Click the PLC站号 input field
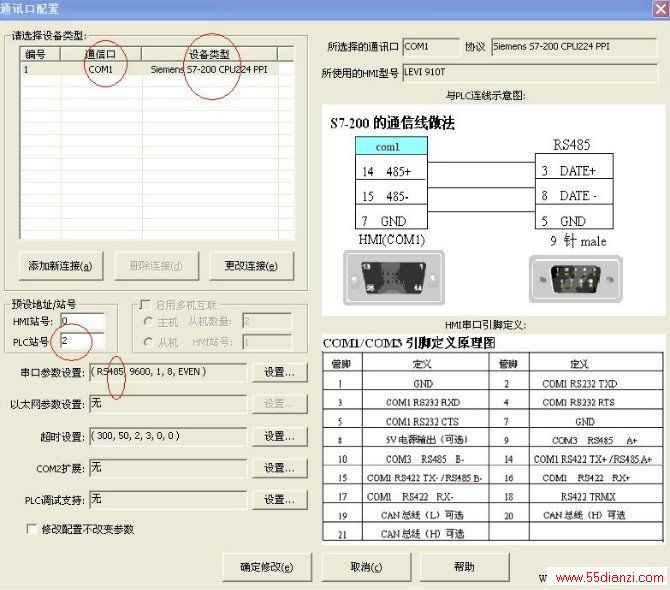The image size is (670, 590). click(x=82, y=341)
